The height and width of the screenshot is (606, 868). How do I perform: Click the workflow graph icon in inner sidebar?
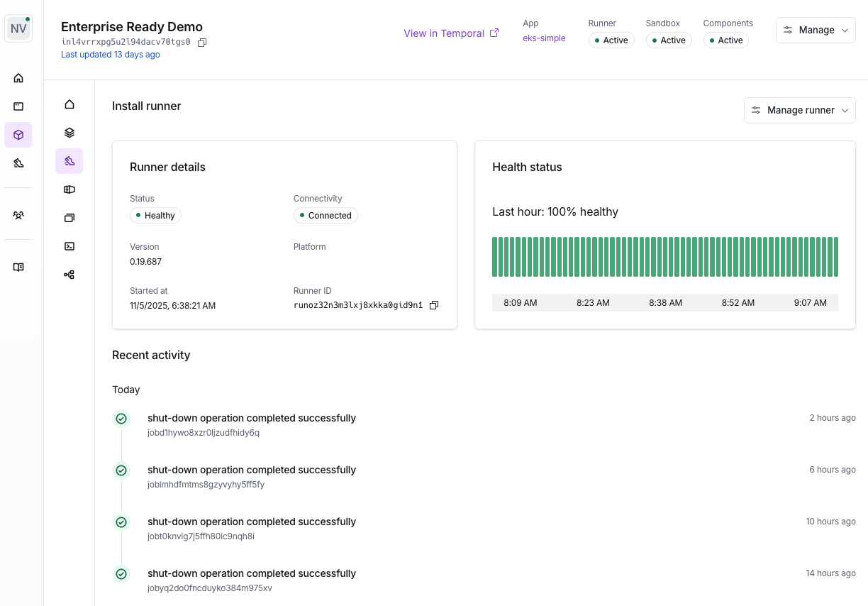coord(69,275)
